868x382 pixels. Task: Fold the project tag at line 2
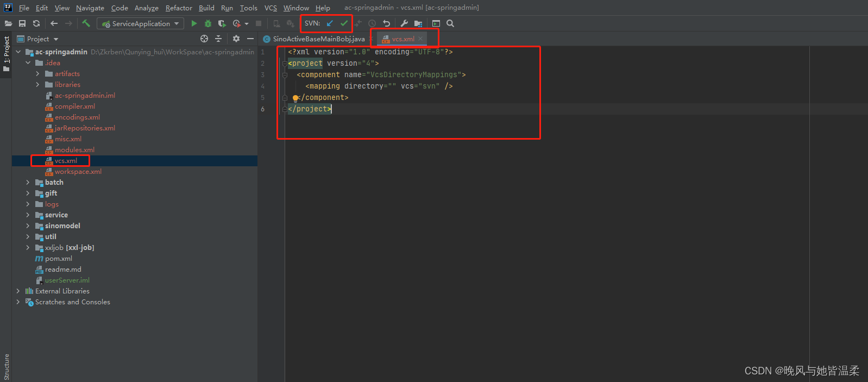[285, 64]
